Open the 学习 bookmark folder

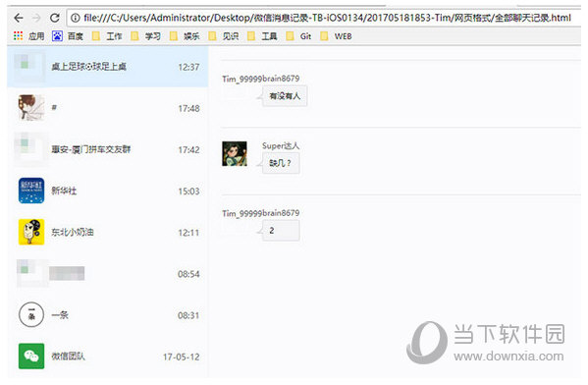[x=146, y=36]
